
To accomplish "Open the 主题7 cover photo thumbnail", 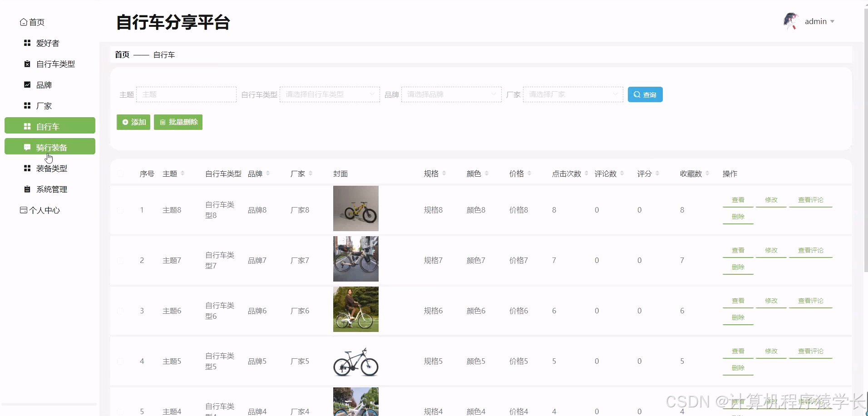I will 356,259.
